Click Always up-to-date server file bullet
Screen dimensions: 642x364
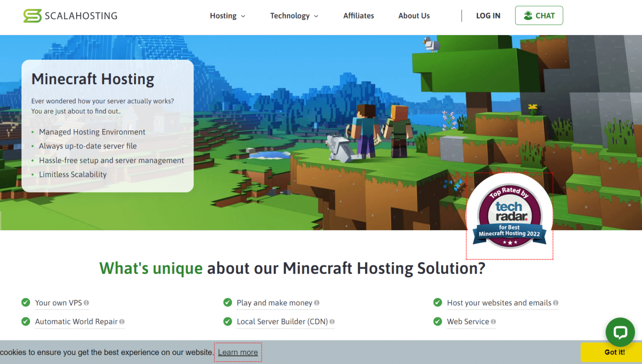pos(88,146)
